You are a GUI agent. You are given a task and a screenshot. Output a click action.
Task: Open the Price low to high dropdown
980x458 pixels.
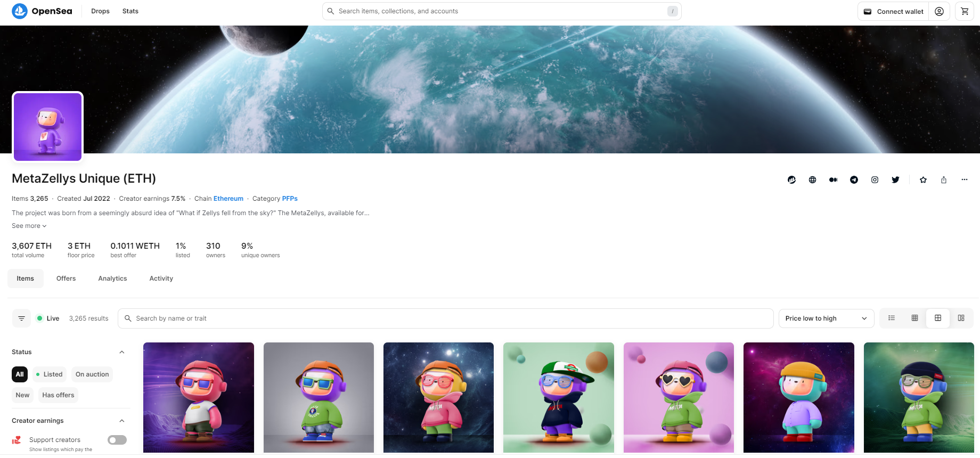[x=826, y=318]
